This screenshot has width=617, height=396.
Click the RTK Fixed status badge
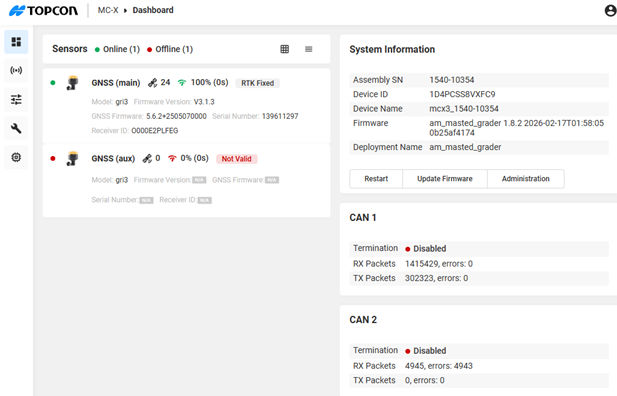coord(258,83)
